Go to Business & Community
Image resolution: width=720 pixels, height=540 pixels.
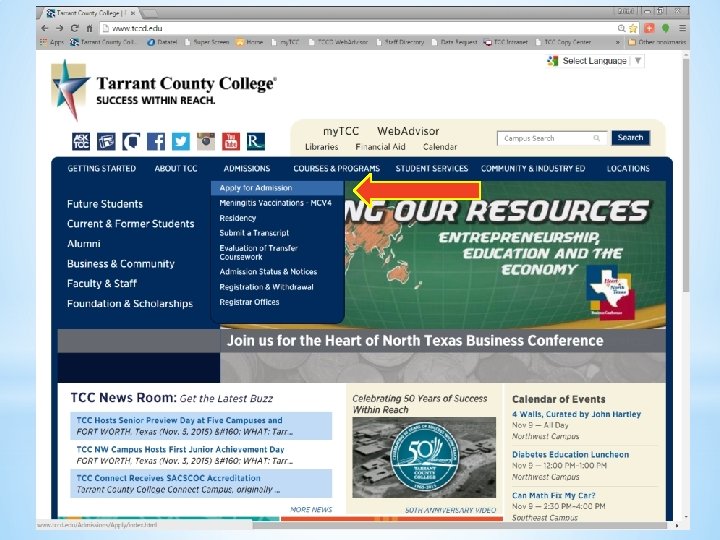pyautogui.click(x=121, y=264)
